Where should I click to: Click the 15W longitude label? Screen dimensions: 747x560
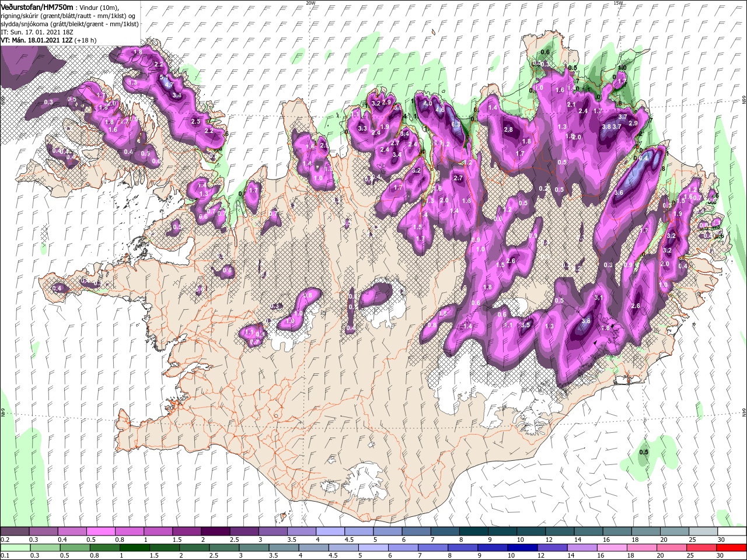pyautogui.click(x=618, y=3)
